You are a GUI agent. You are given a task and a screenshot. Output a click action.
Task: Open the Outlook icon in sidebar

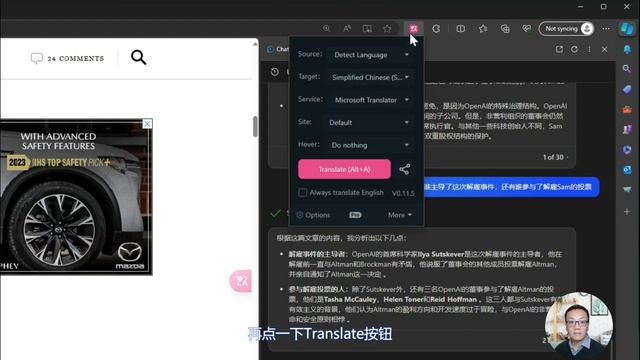627,169
